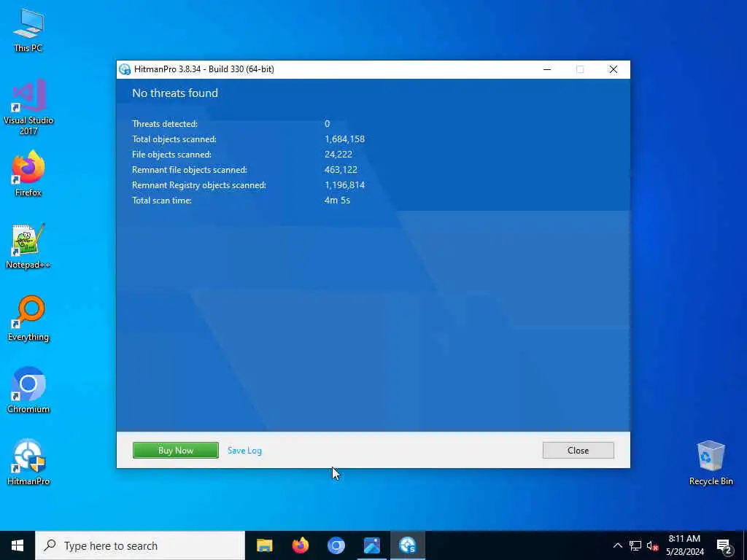This screenshot has width=747, height=560.
Task: Click the 'No threats found' heading
Action: click(x=175, y=93)
